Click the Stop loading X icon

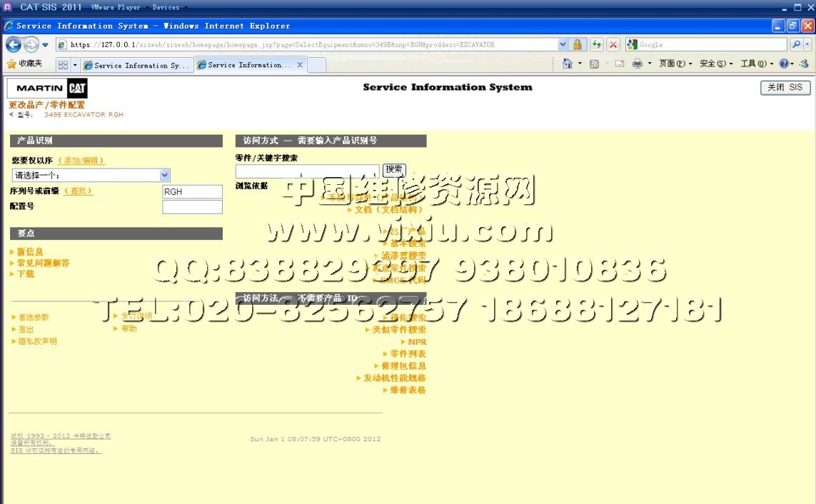click(613, 44)
